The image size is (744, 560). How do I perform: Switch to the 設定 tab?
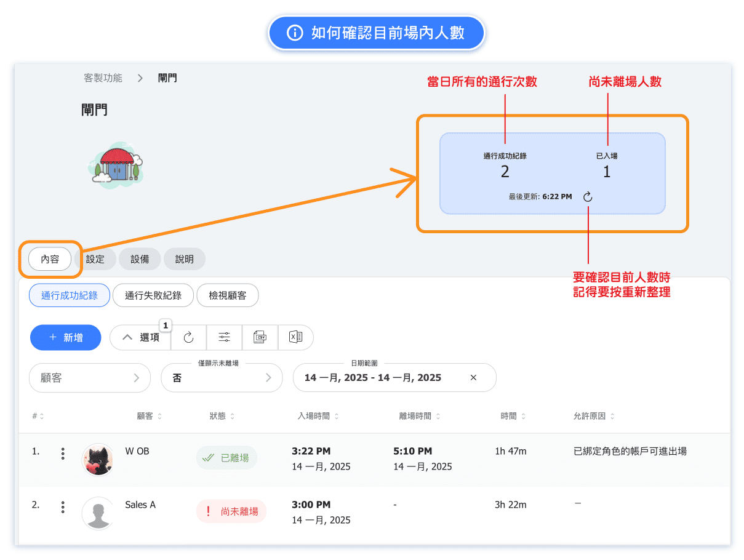pyautogui.click(x=95, y=259)
